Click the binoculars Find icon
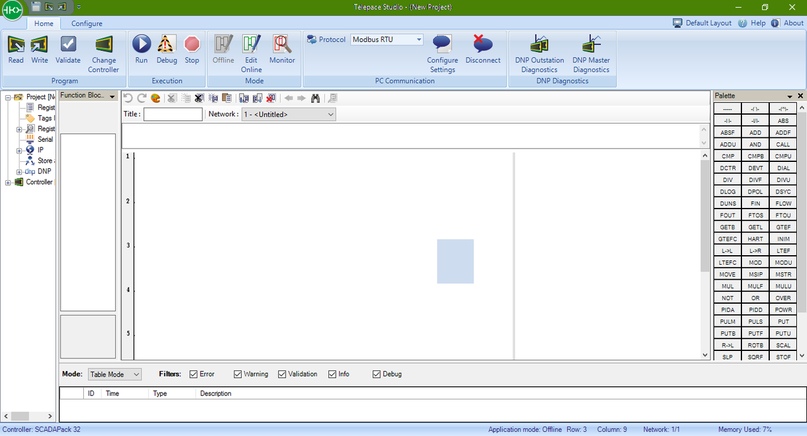Image resolution: width=807 pixels, height=436 pixels. 315,98
